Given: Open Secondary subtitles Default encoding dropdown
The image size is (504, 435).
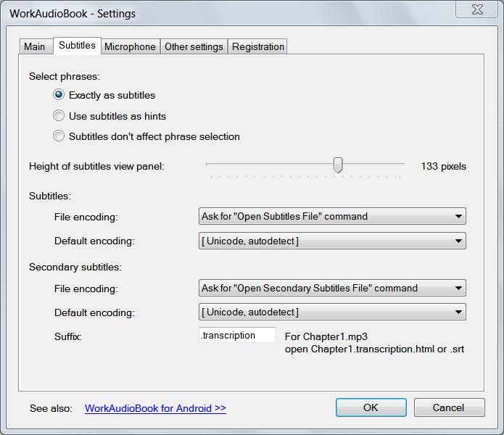Looking at the screenshot, I should click(332, 312).
